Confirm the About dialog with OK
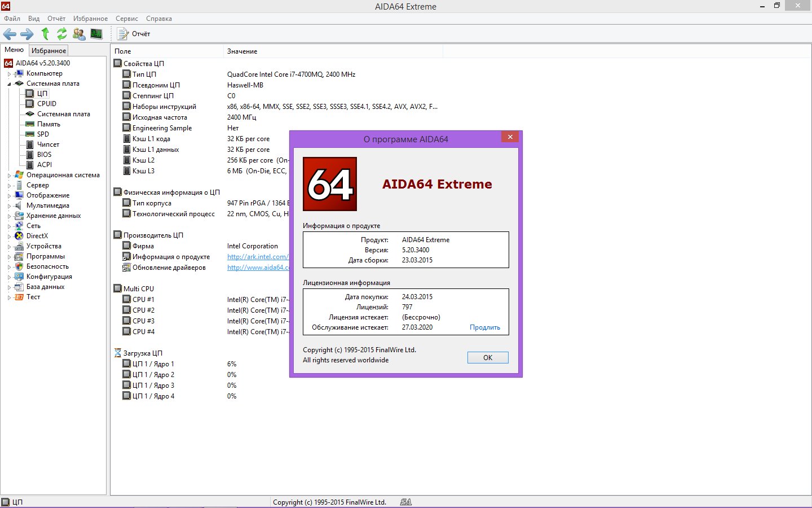Screen dimensions: 812x508 (488, 358)
